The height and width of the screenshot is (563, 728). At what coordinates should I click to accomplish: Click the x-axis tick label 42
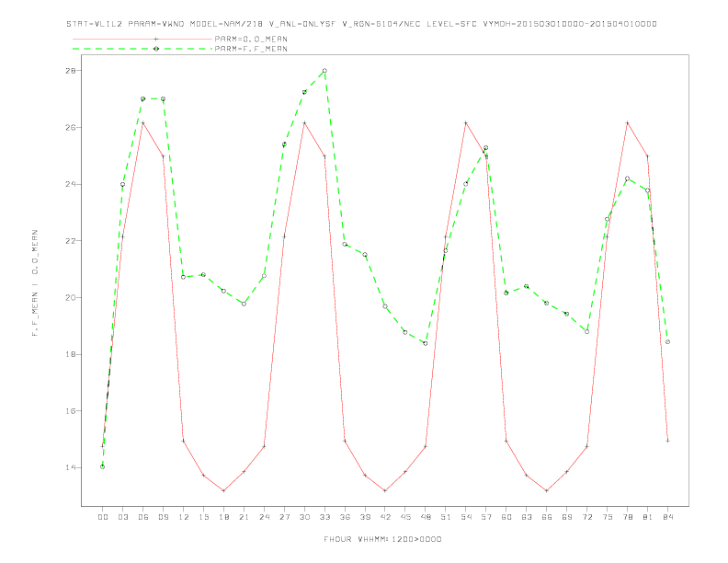point(385,517)
